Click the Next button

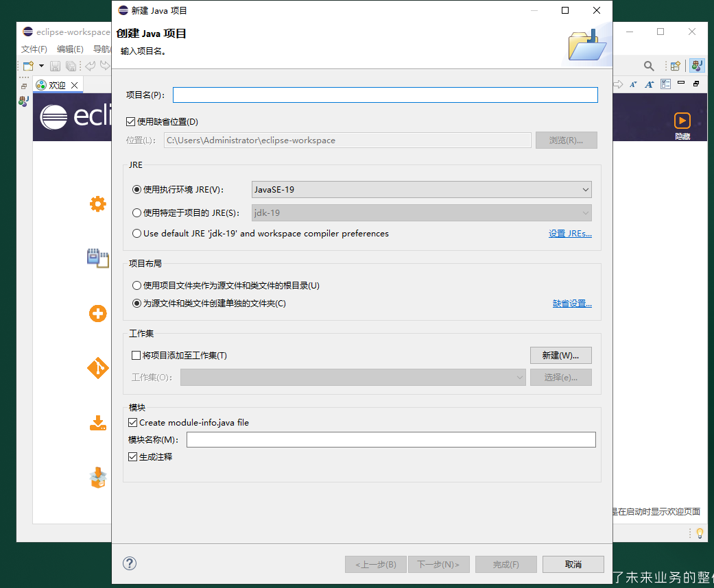tap(438, 564)
